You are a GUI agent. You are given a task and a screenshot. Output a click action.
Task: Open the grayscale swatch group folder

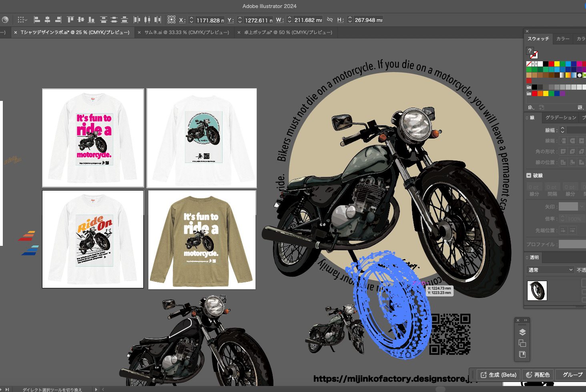coord(529,87)
